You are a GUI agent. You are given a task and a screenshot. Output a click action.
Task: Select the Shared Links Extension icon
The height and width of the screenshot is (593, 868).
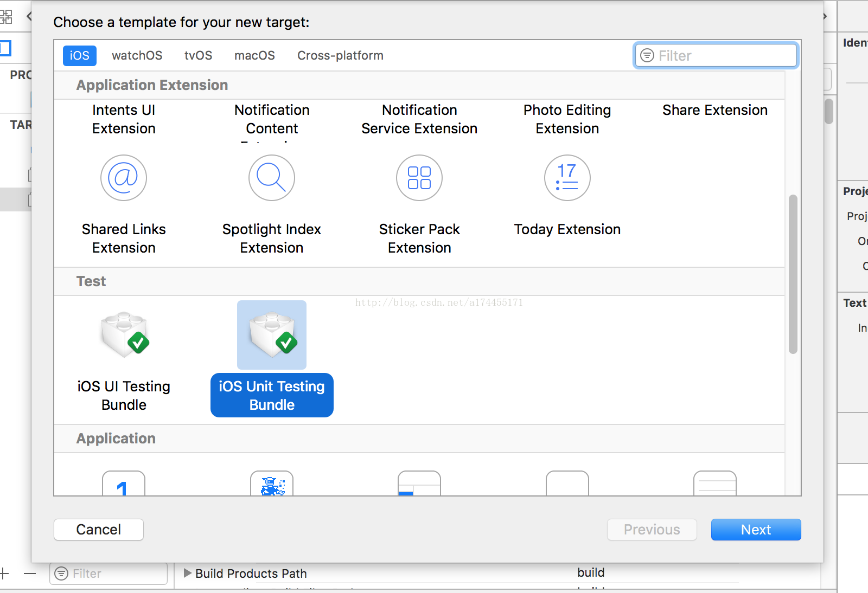click(x=124, y=178)
